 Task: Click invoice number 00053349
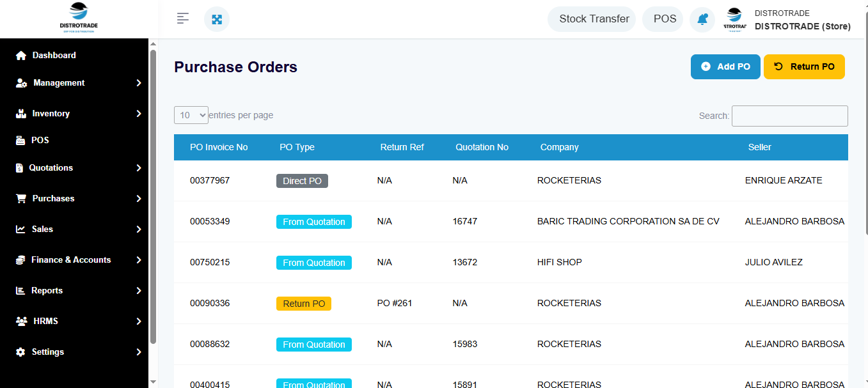[x=210, y=222]
